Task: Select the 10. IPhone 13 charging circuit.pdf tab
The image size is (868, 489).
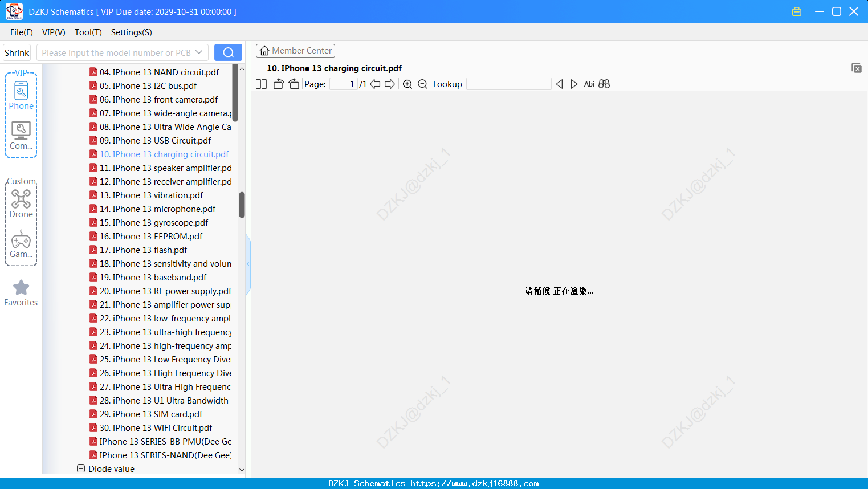Action: pos(335,68)
